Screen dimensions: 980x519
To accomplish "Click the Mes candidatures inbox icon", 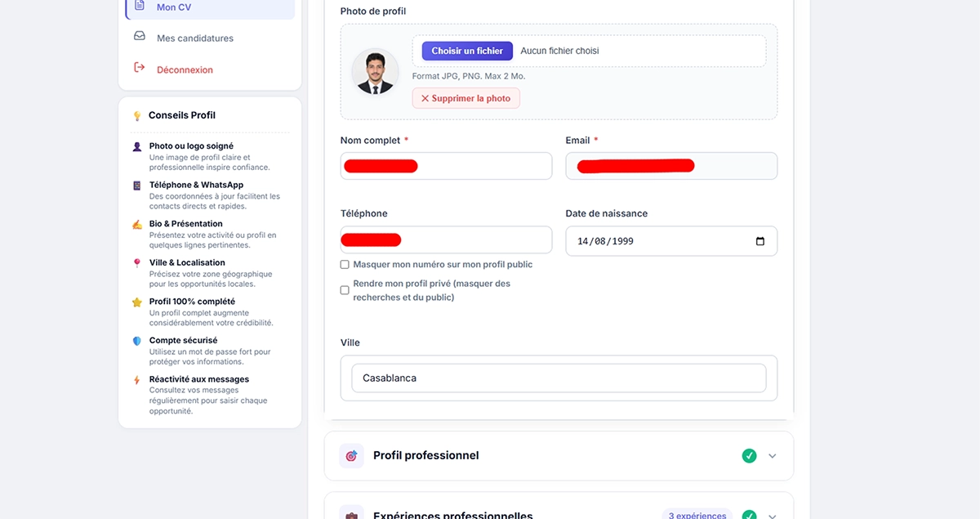I will pos(140,37).
